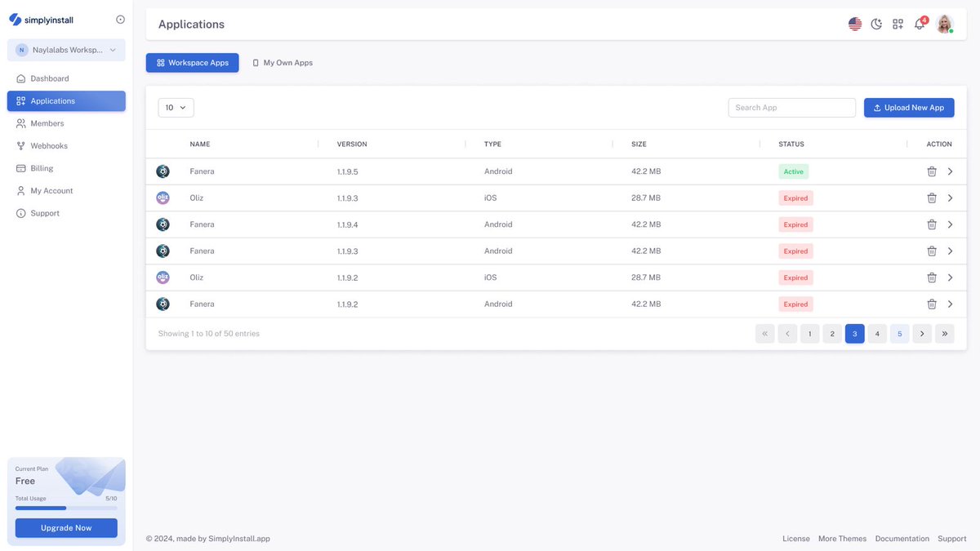Open details of Fanera 1.1.9.3

click(950, 251)
